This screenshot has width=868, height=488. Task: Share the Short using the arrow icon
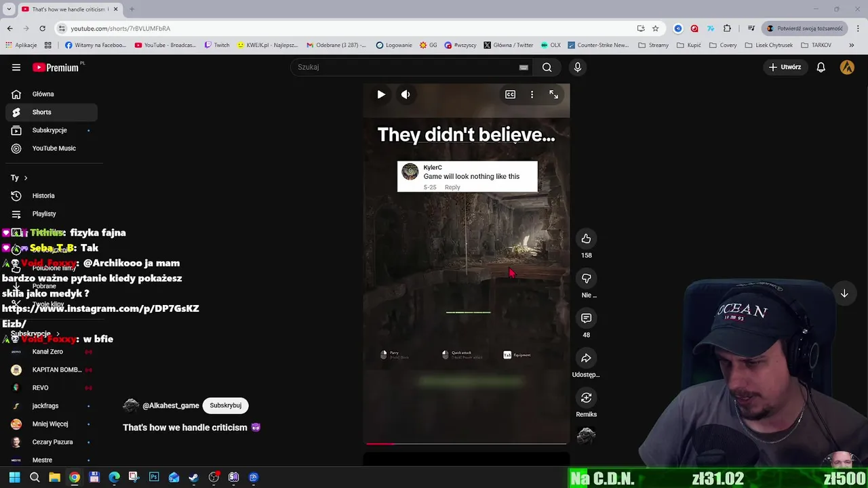586,358
